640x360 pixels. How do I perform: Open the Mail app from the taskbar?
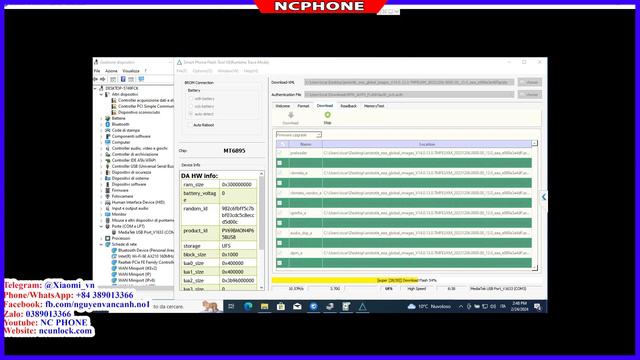pyautogui.click(x=297, y=307)
